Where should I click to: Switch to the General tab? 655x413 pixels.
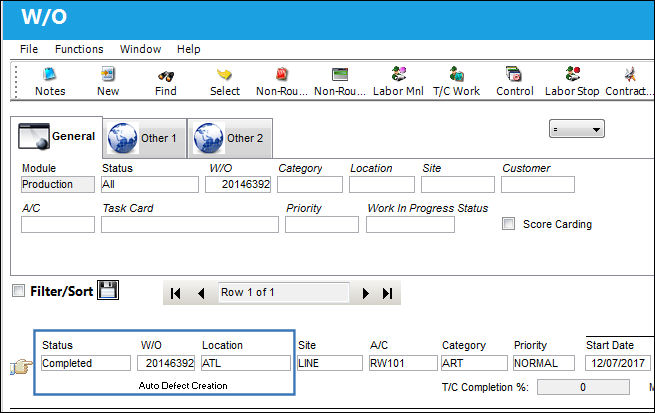(x=56, y=137)
